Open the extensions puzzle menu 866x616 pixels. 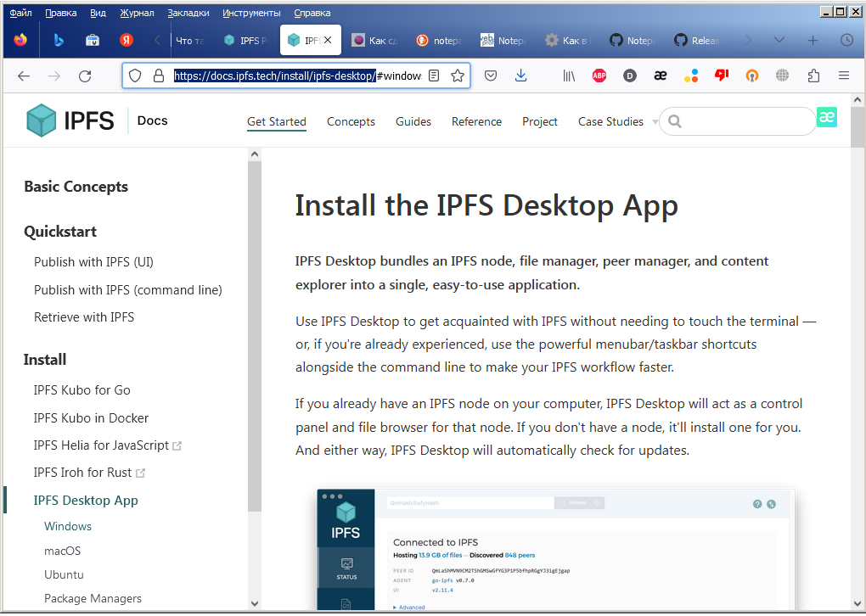pyautogui.click(x=813, y=76)
